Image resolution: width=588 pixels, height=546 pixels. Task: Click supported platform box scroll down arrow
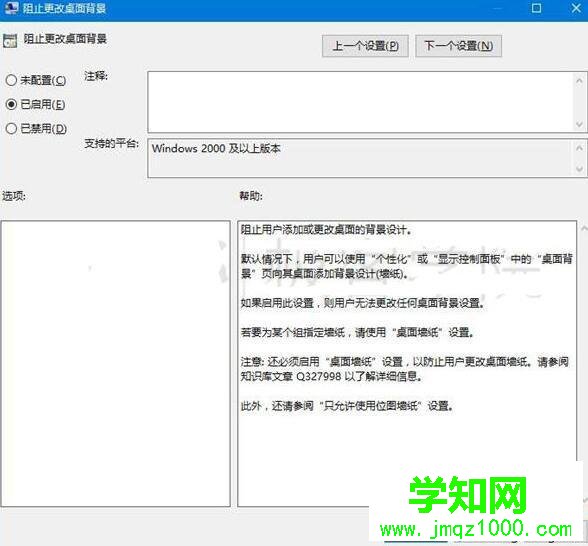click(x=579, y=169)
